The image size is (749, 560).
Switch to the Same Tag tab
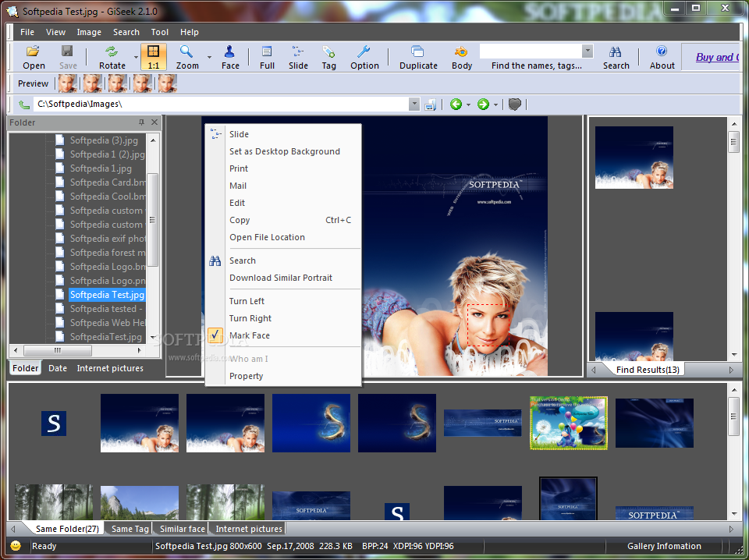click(130, 529)
